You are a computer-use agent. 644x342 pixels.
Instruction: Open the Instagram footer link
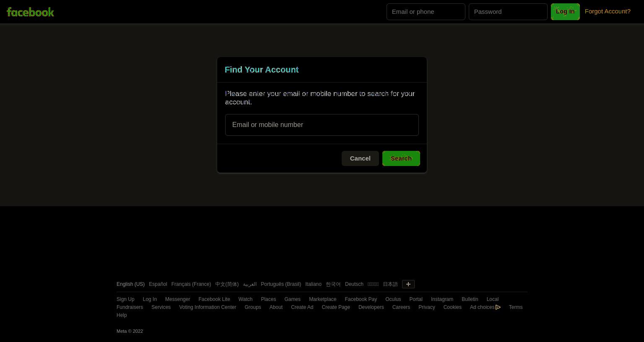click(x=442, y=299)
